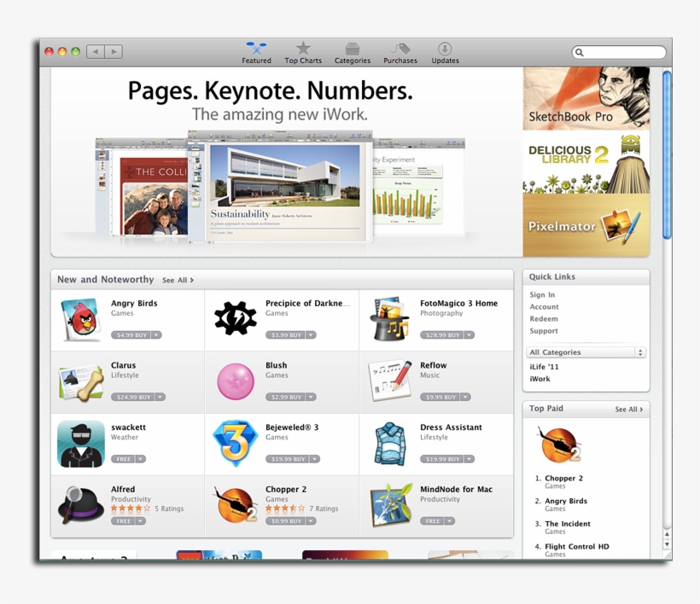The width and height of the screenshot is (700, 604).
Task: Switch to the Featured tab
Action: coord(256,53)
